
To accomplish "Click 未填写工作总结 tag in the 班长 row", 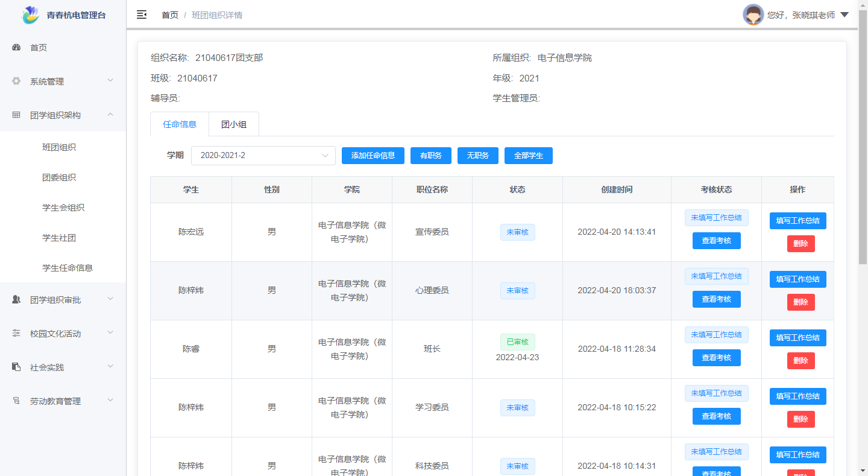I will [x=717, y=335].
